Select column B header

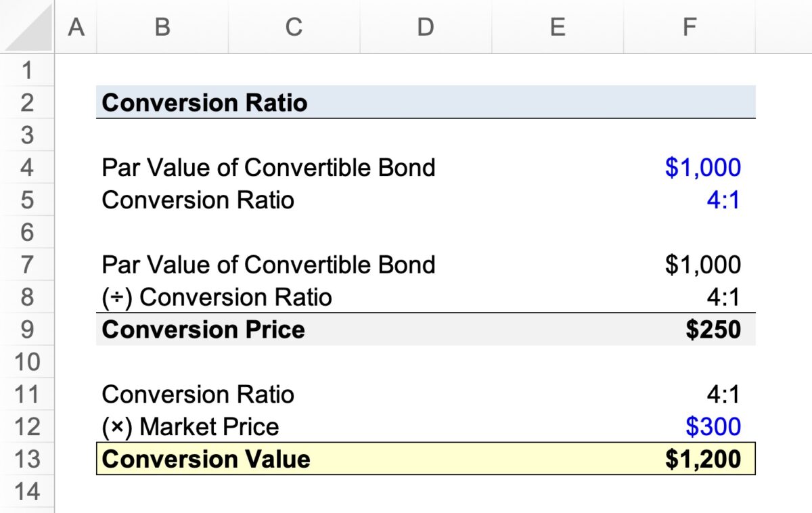click(161, 27)
